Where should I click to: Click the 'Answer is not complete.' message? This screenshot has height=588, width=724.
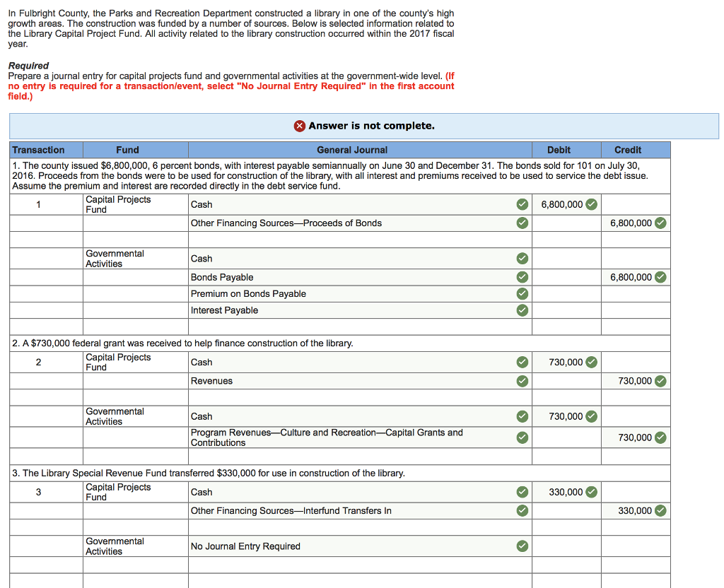pyautogui.click(x=371, y=126)
